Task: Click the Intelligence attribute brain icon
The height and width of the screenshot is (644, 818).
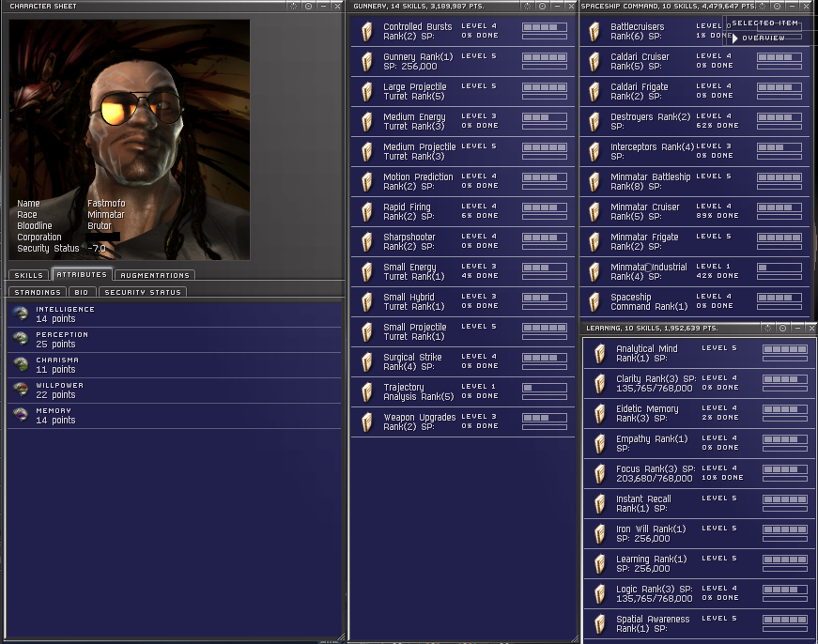Action: [x=21, y=314]
